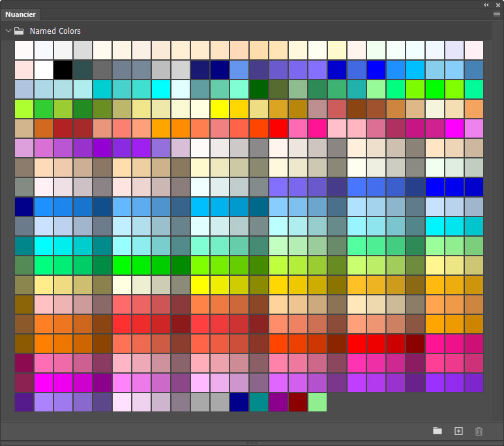Pick the black swatch
The height and width of the screenshot is (446, 504).
[x=63, y=70]
